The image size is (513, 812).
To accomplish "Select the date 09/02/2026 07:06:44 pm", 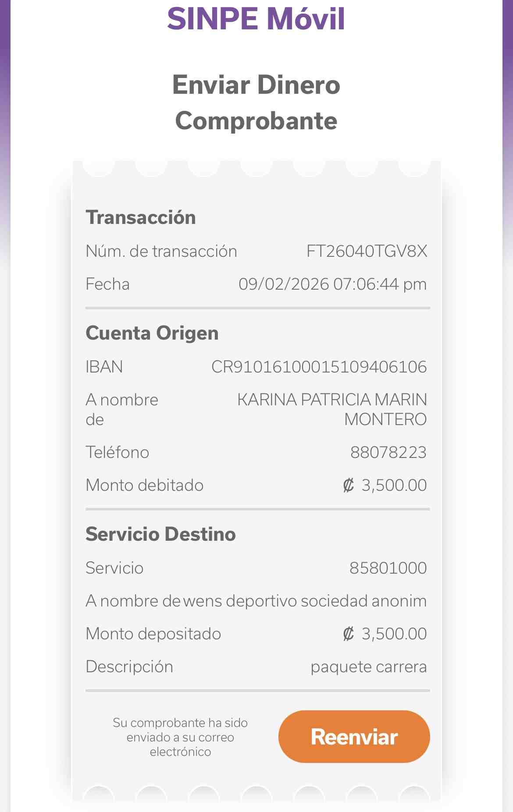I will tap(332, 284).
